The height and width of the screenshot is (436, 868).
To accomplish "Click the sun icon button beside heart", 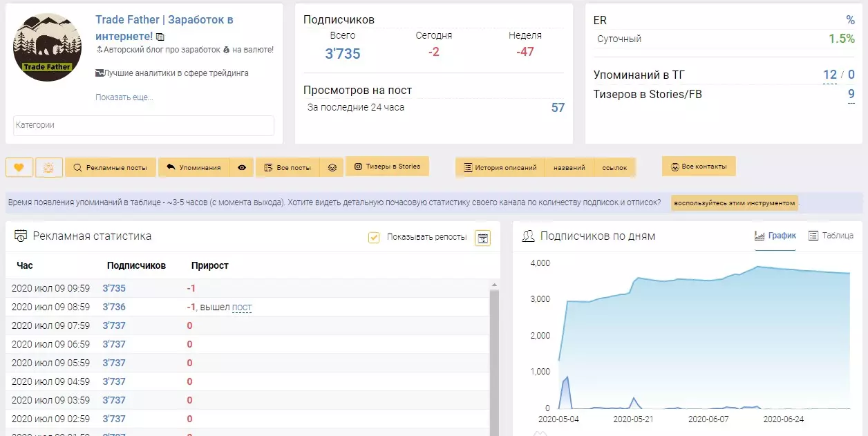I will (x=49, y=167).
